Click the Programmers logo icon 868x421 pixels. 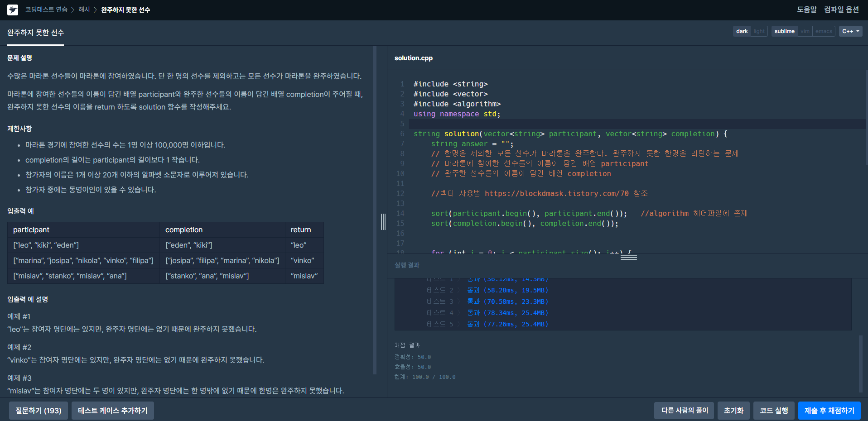coord(13,10)
